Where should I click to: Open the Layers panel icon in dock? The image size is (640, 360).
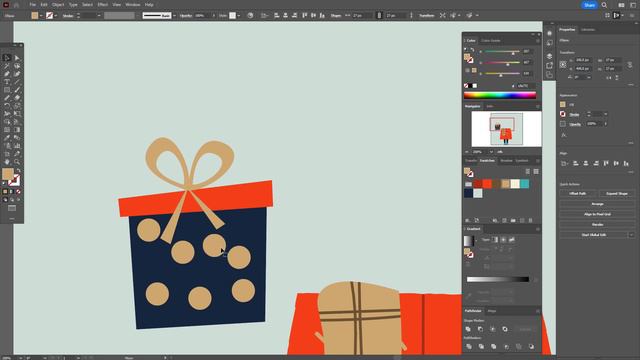coord(549,56)
